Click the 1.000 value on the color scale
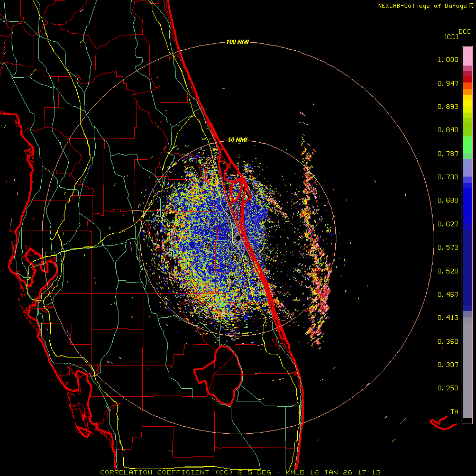Image resolution: width=476 pixels, height=476 pixels. (448, 59)
